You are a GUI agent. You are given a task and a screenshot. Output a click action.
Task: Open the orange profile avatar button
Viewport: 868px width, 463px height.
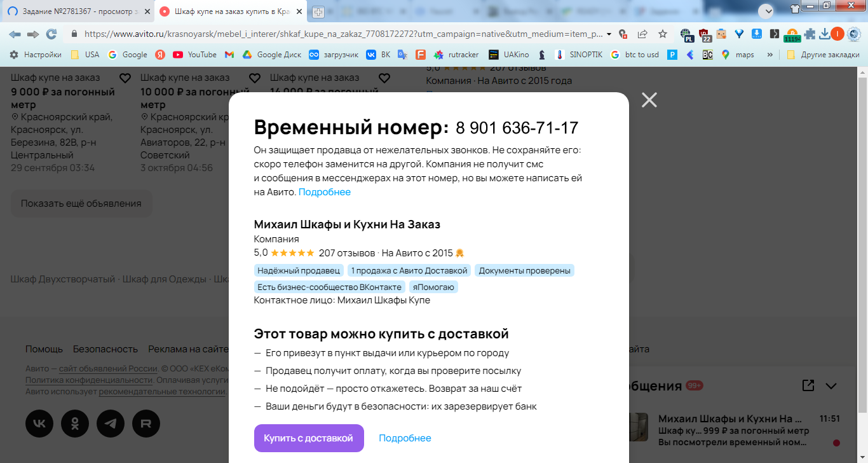[837, 34]
